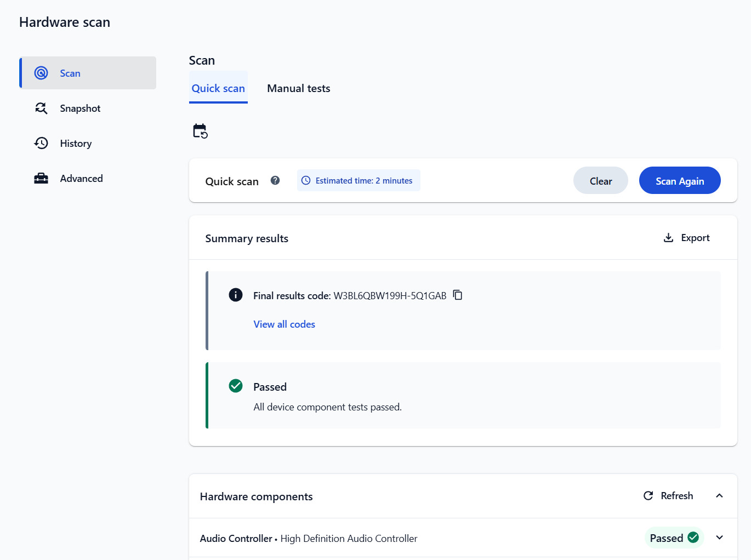Click the Passed badge for Audio Controller
Viewport: 751px width, 560px height.
click(x=674, y=538)
